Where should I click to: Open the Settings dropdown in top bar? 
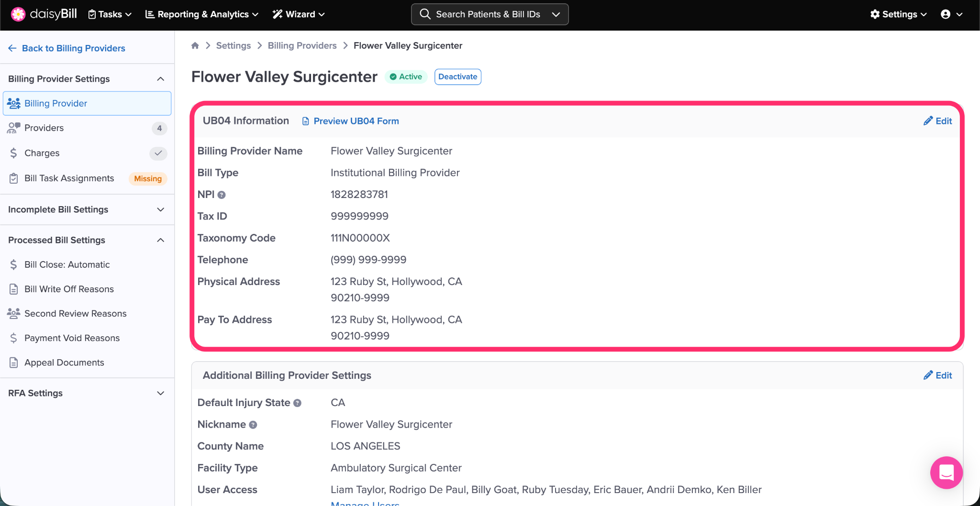[898, 14]
